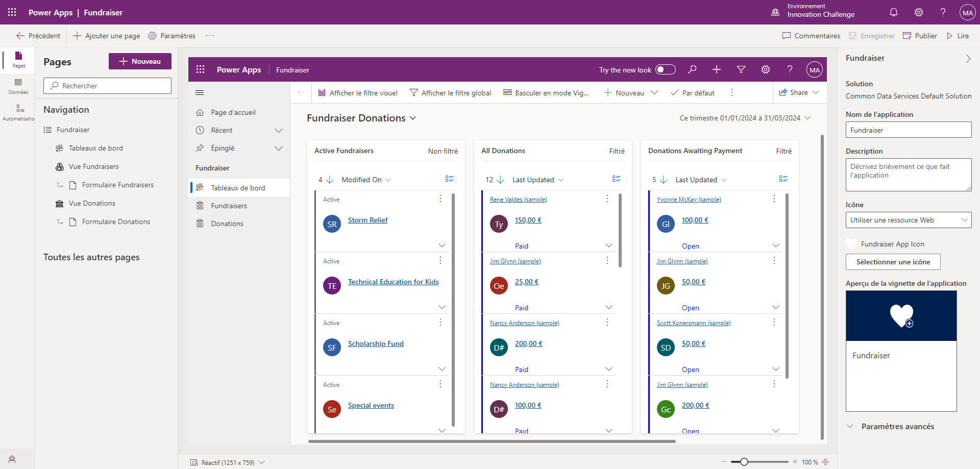The width and height of the screenshot is (980, 469).
Task: Open Fundraiser Donations dashboard selector
Action: coord(361,118)
